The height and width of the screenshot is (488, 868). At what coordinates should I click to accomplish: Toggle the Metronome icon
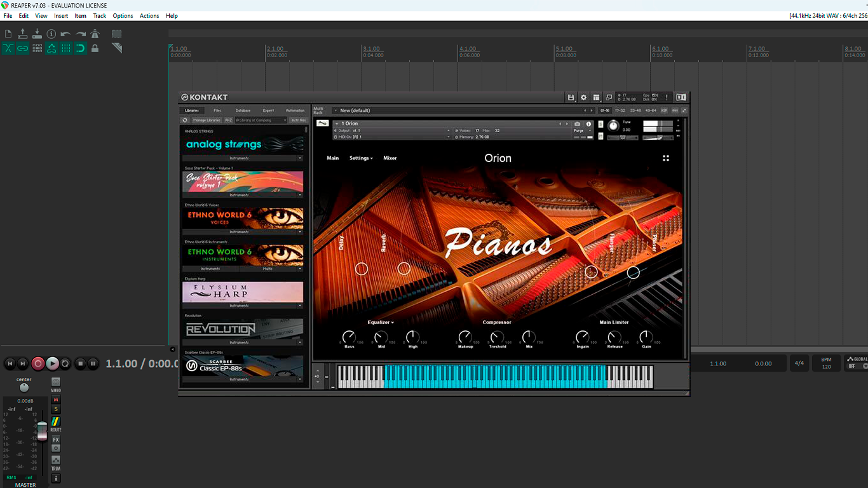pyautogui.click(x=95, y=34)
